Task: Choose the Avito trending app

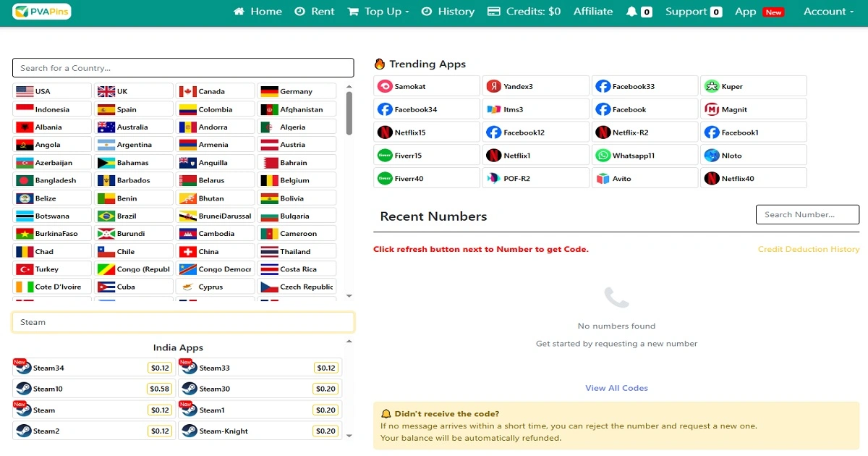Action: pyautogui.click(x=644, y=178)
